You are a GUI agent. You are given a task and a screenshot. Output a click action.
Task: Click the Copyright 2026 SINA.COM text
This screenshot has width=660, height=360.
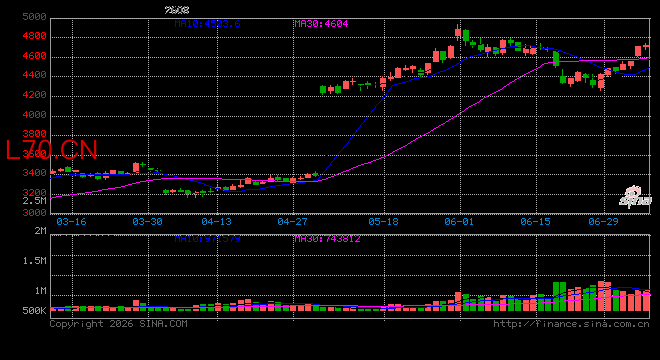[119, 324]
